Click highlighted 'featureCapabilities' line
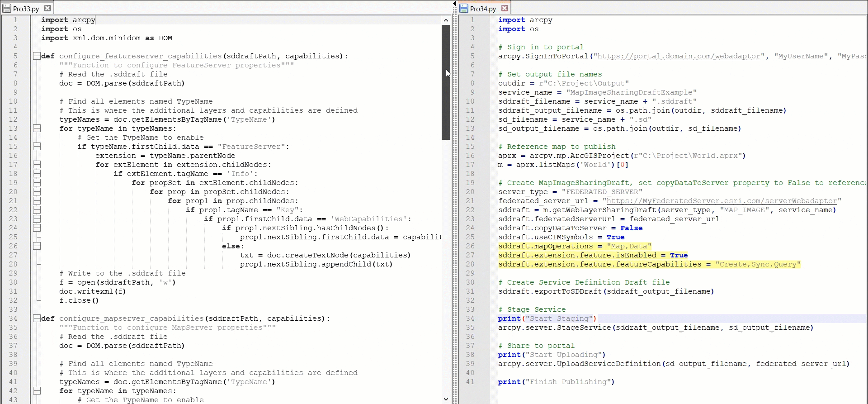 650,264
